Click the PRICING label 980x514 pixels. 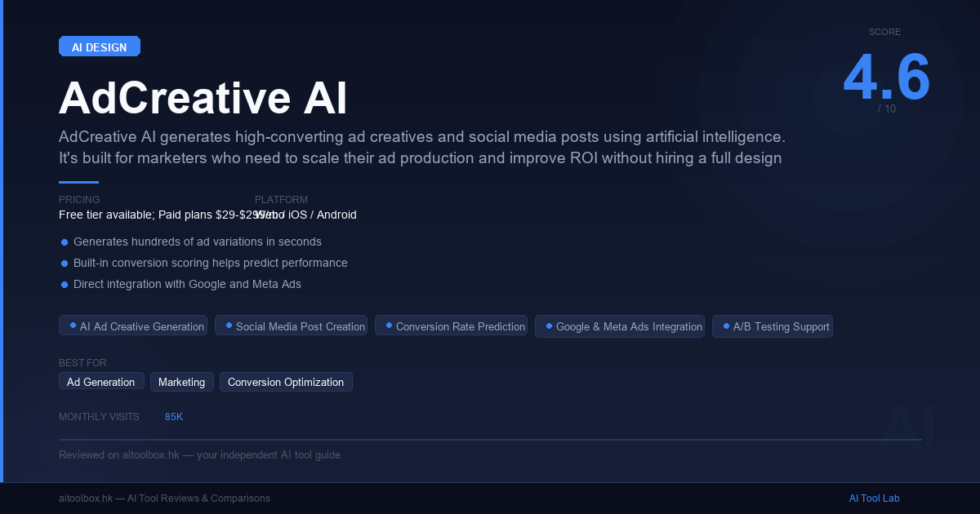click(79, 200)
